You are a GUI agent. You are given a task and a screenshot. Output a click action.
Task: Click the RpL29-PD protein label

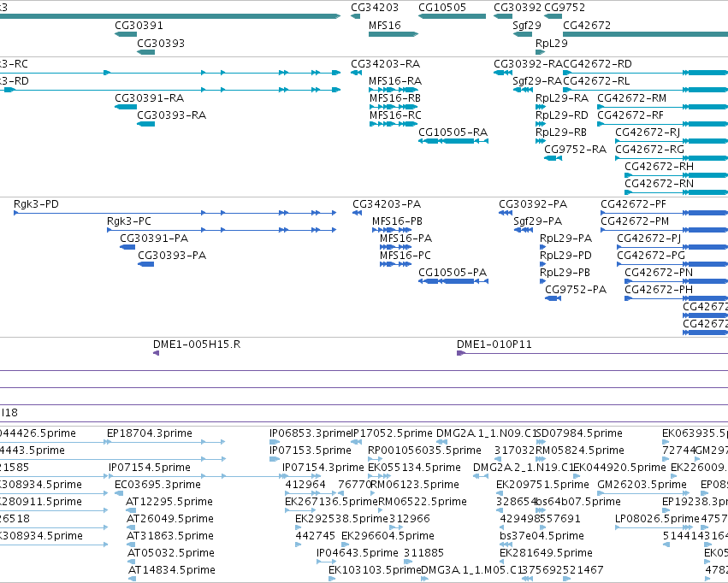(565, 256)
